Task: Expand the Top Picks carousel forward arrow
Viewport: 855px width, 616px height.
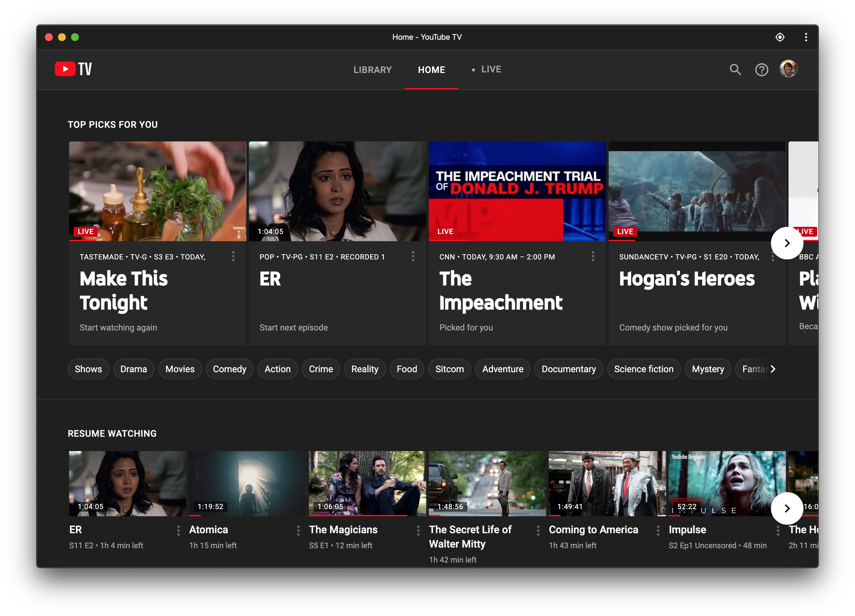Action: (788, 243)
